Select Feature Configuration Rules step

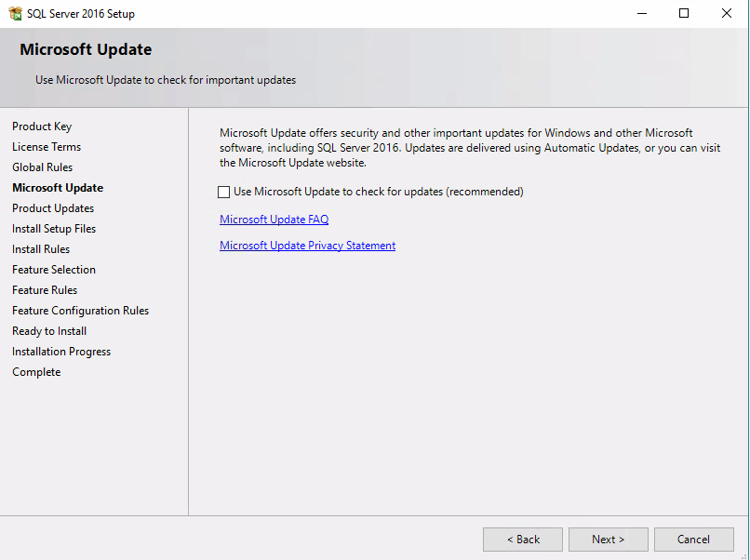point(80,310)
